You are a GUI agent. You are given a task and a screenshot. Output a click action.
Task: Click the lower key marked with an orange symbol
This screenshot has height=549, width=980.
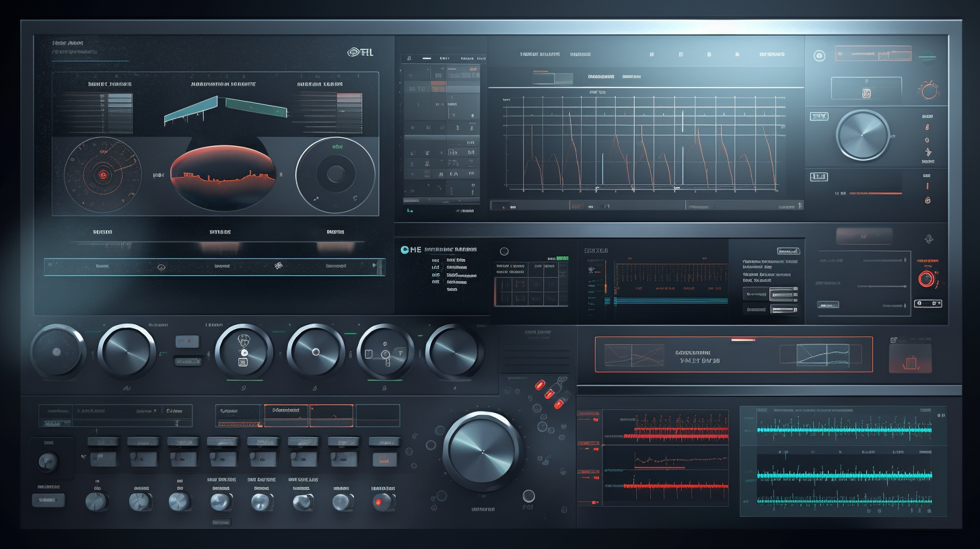[x=384, y=460]
